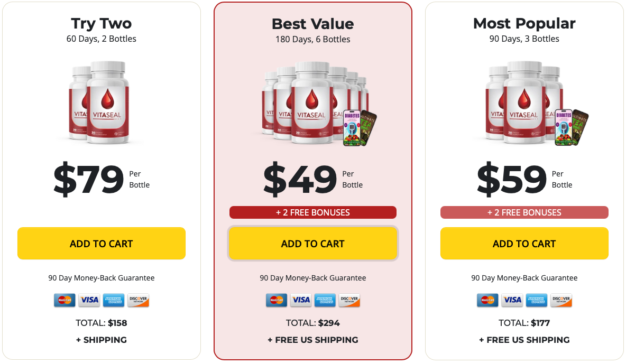Click the '+ 2 FREE BONUSES' banner under $49
The height and width of the screenshot is (364, 626).
312,212
